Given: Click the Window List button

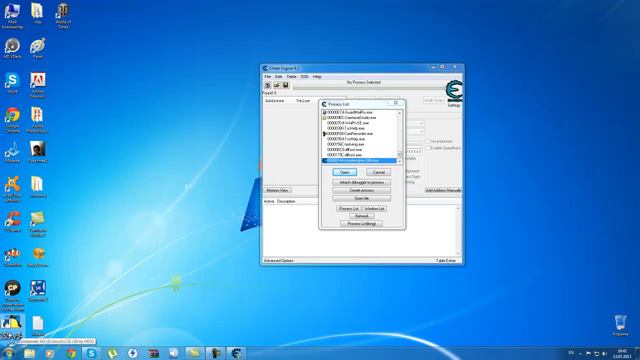Looking at the screenshot, I should 374,209.
